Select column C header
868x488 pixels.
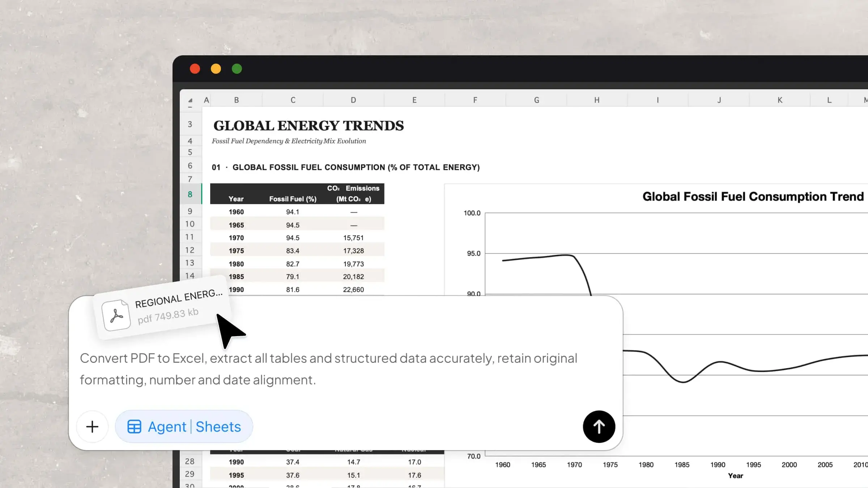(x=293, y=100)
